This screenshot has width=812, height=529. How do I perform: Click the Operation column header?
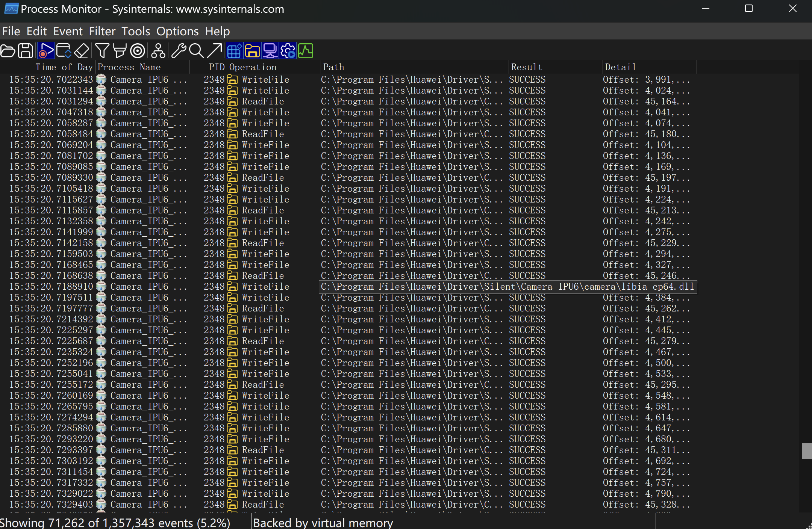coord(274,67)
